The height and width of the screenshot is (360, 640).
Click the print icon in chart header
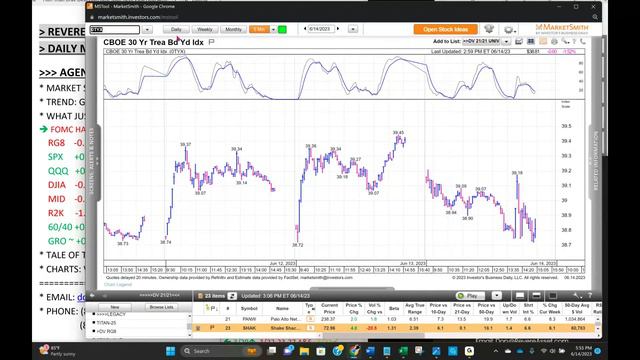point(554,42)
